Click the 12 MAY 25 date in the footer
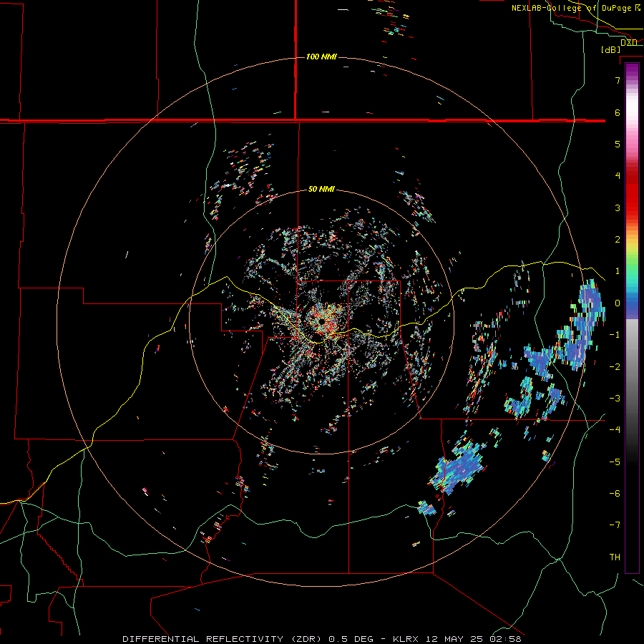The height and width of the screenshot is (644, 644). coord(454,639)
